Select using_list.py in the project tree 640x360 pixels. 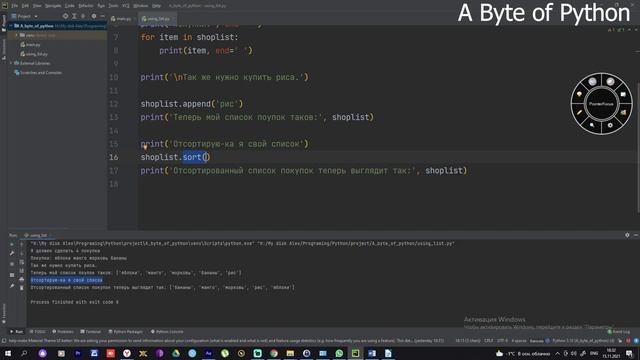(34, 54)
